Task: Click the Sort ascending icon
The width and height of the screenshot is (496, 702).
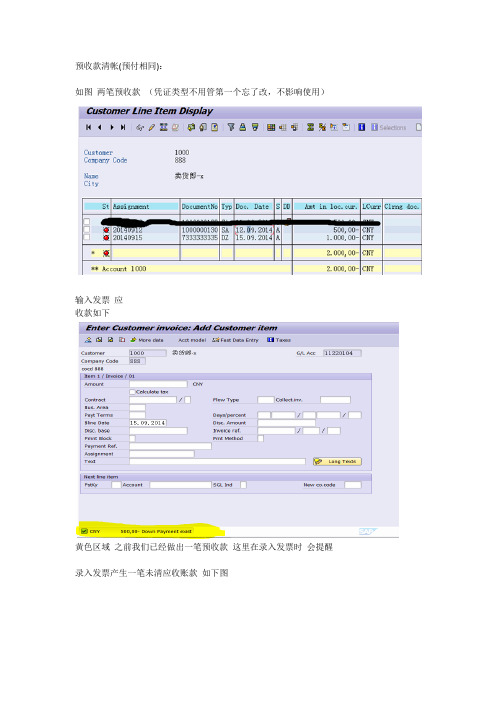Action: point(243,127)
